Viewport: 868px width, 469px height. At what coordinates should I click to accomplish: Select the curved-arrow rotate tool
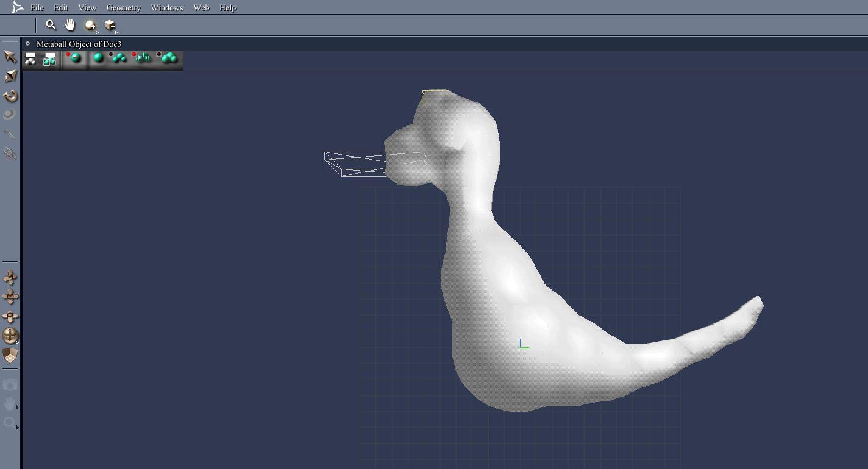click(10, 96)
